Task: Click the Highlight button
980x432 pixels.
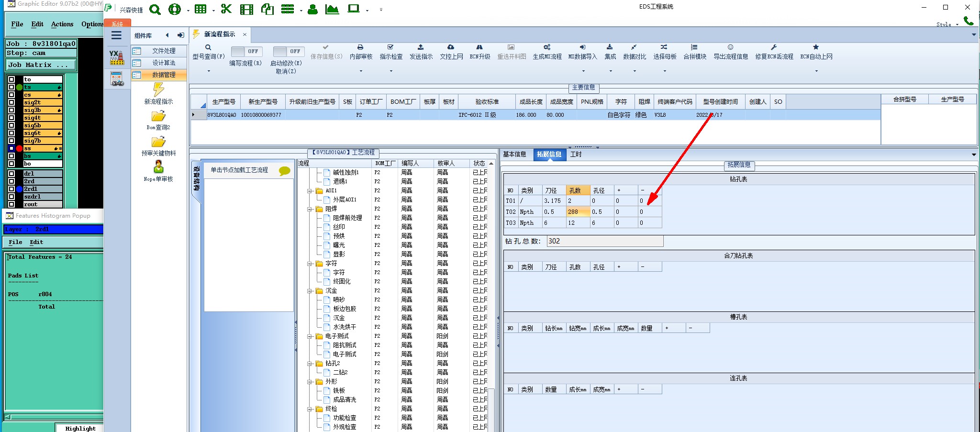Action: click(x=80, y=428)
